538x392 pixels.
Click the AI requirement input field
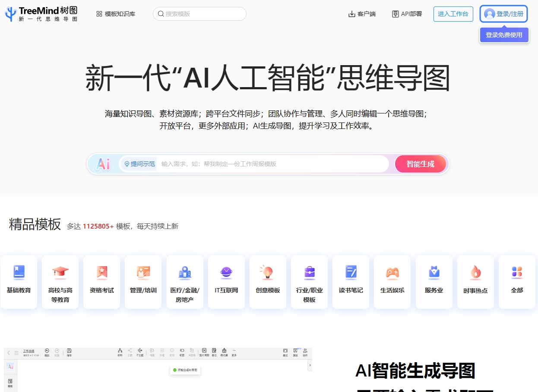pos(272,164)
